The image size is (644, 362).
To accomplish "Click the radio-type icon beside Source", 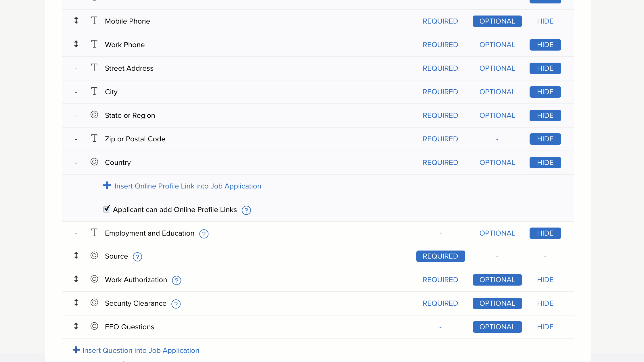I will click(94, 255).
